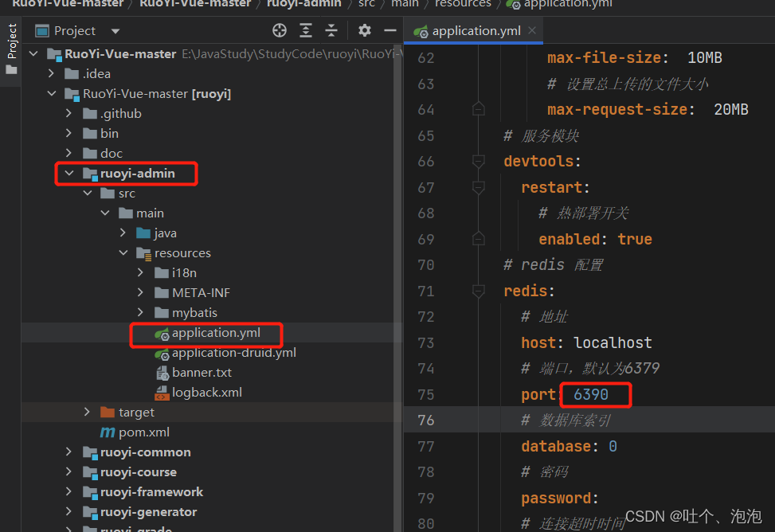
Task: Expand the i18n folder
Action: click(x=141, y=272)
